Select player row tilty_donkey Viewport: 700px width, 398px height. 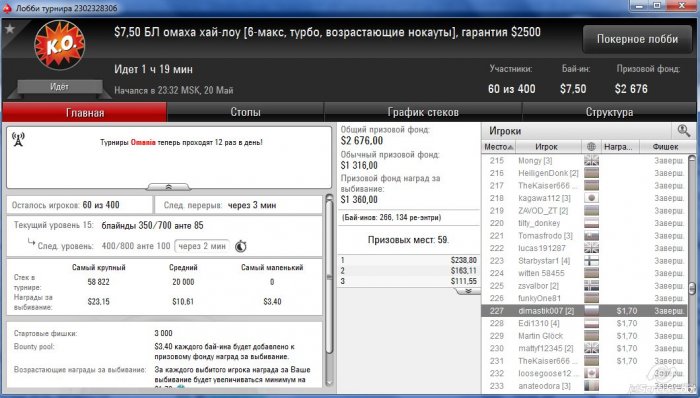[x=584, y=223]
